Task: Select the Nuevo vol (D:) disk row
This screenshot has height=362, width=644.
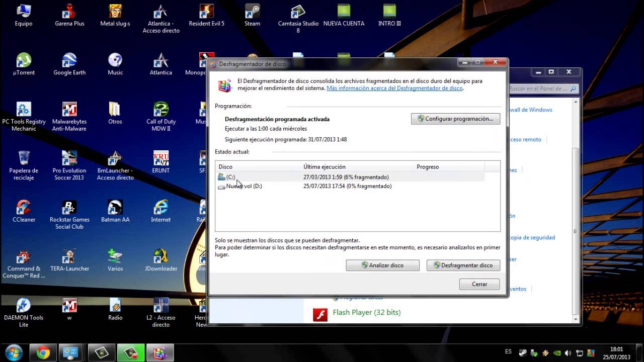Action: [x=350, y=186]
